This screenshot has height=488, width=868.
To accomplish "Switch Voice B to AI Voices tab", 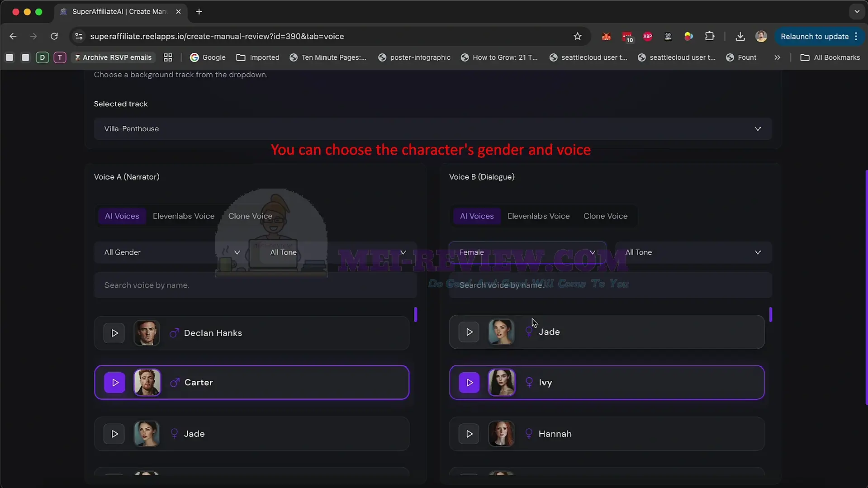I will tap(477, 216).
